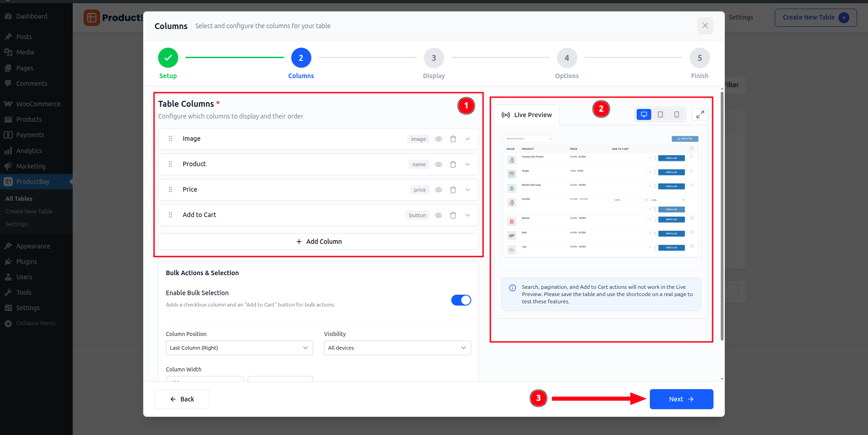This screenshot has height=435, width=868.
Task: Grab the drag handle of Product column
Action: pyautogui.click(x=170, y=164)
